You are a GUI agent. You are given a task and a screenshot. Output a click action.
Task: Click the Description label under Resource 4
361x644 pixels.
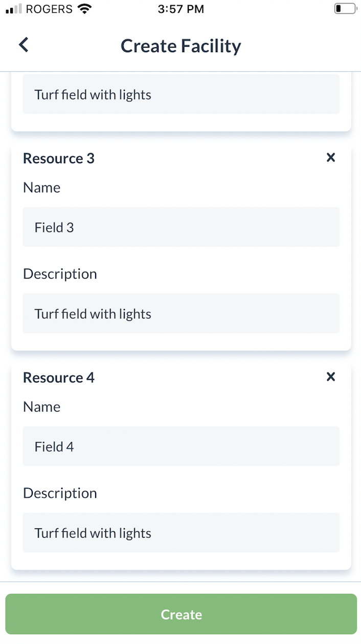click(60, 493)
